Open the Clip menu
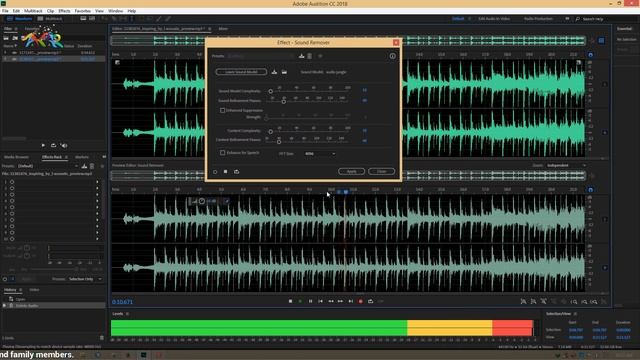The width and height of the screenshot is (640, 360). tap(50, 11)
